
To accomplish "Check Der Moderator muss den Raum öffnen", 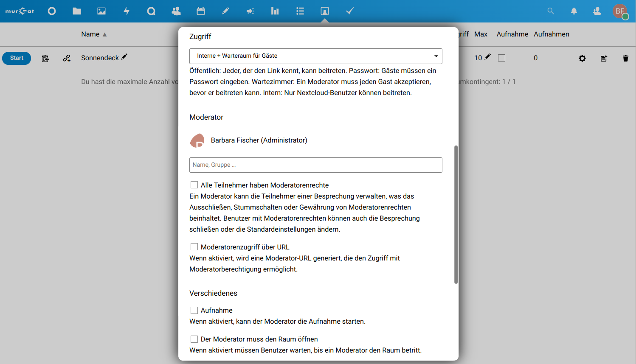I will coord(194,339).
